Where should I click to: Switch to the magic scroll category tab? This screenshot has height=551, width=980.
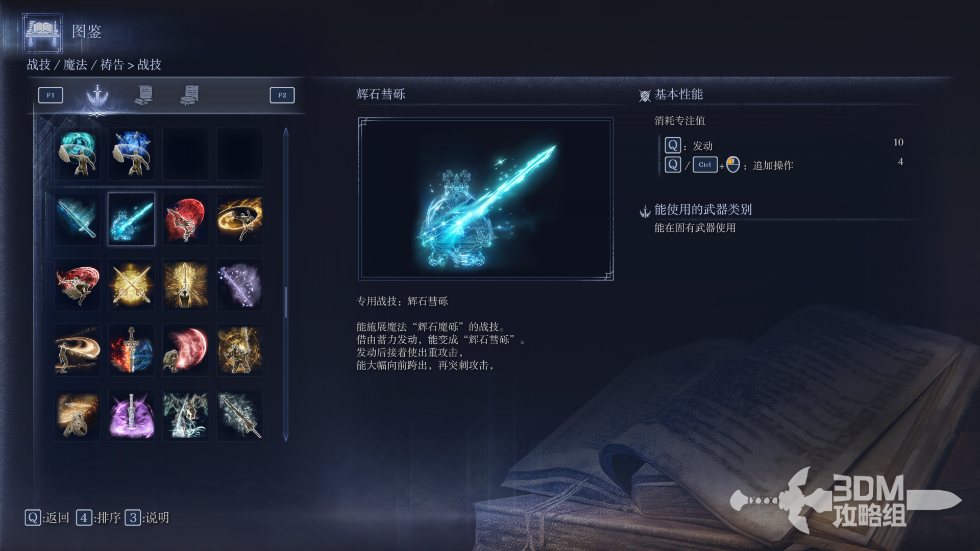[x=144, y=95]
